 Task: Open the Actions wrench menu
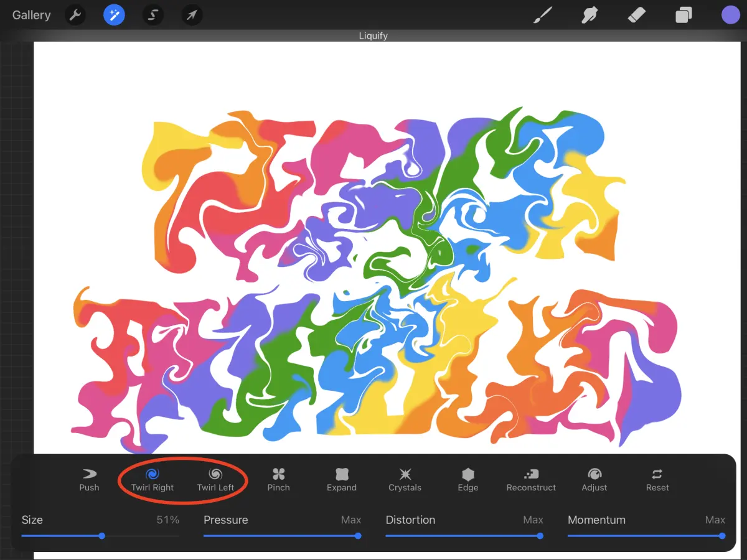click(x=75, y=15)
